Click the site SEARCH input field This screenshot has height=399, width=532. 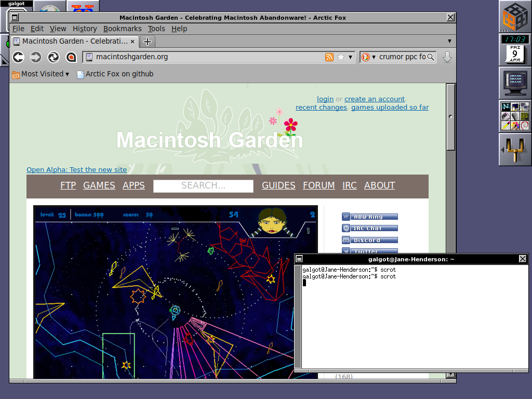coord(203,186)
